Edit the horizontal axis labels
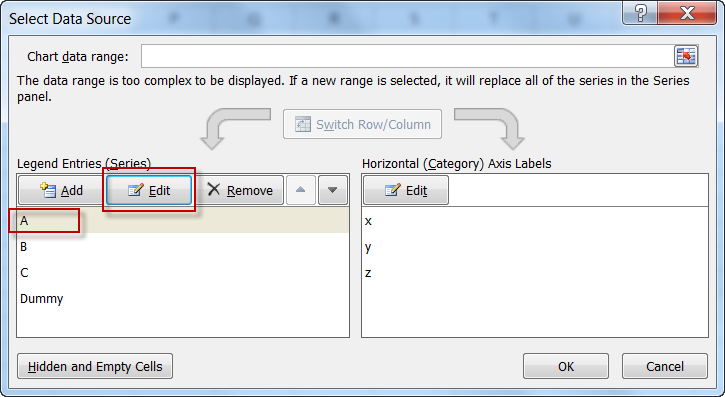The image size is (725, 397). point(406,190)
